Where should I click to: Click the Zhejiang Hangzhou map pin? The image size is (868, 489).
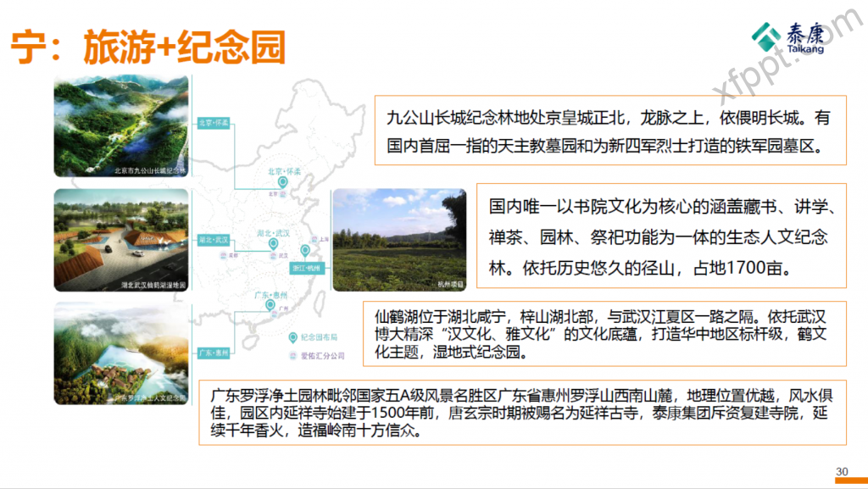click(304, 252)
